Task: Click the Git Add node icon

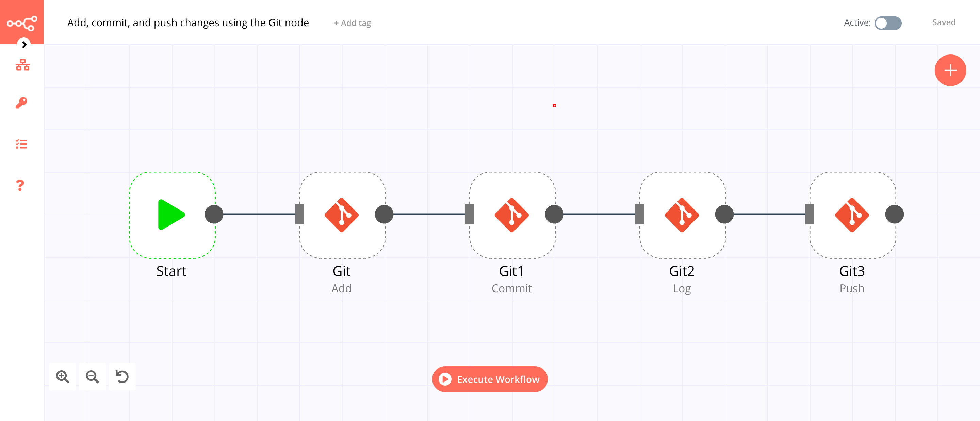Action: pos(341,215)
